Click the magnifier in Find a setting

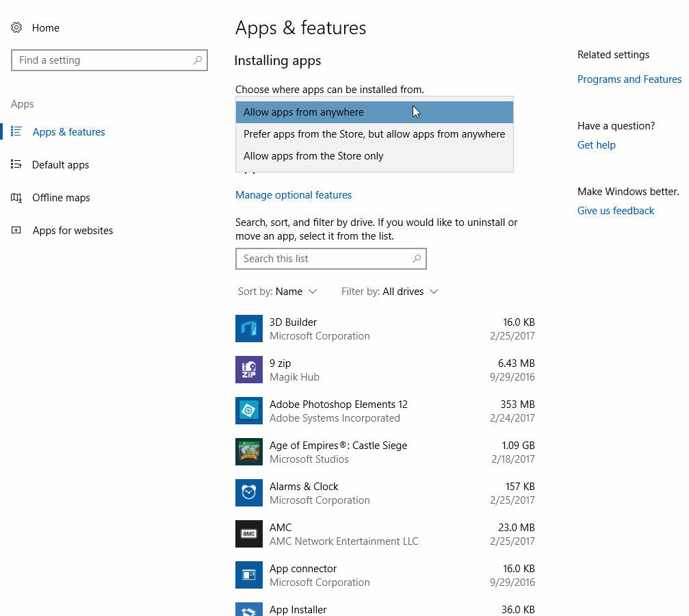click(198, 60)
